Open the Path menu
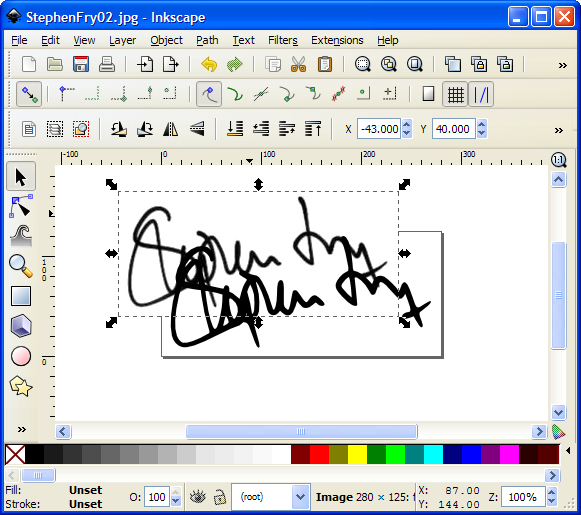The width and height of the screenshot is (581, 515). [207, 40]
